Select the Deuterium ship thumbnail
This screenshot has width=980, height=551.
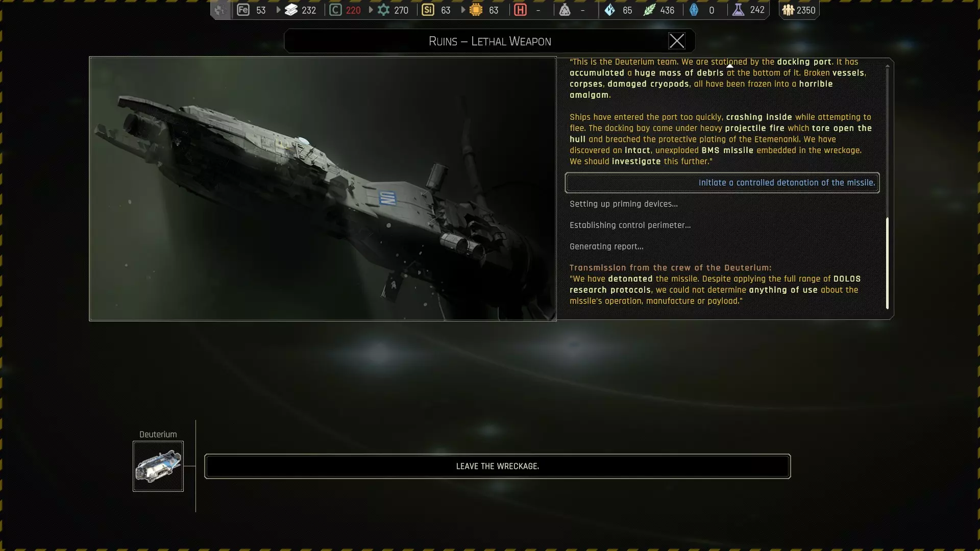click(158, 466)
